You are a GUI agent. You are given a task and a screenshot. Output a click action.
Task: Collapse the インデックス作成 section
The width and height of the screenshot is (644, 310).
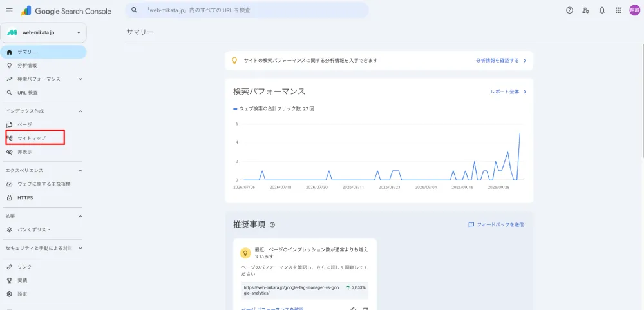coord(80,111)
